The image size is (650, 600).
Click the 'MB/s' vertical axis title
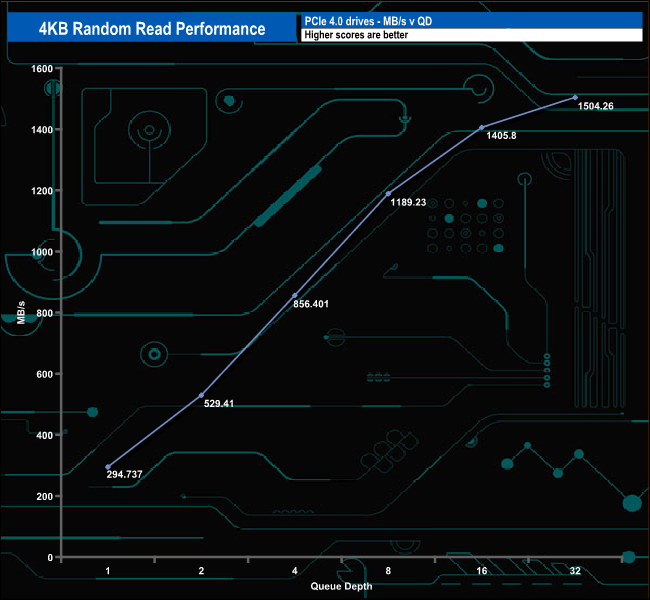coord(21,313)
